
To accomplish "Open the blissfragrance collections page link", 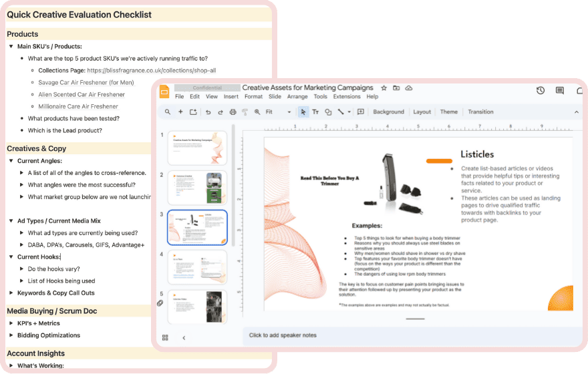I will (152, 70).
